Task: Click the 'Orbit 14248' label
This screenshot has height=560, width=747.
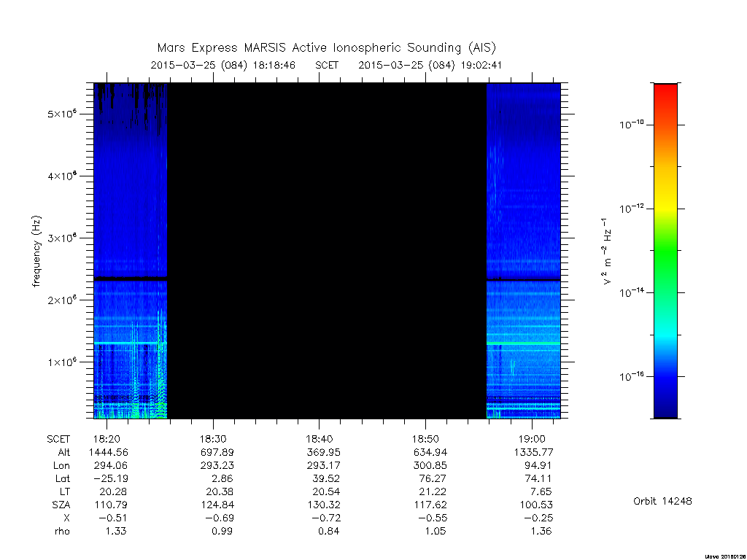Action: (662, 501)
